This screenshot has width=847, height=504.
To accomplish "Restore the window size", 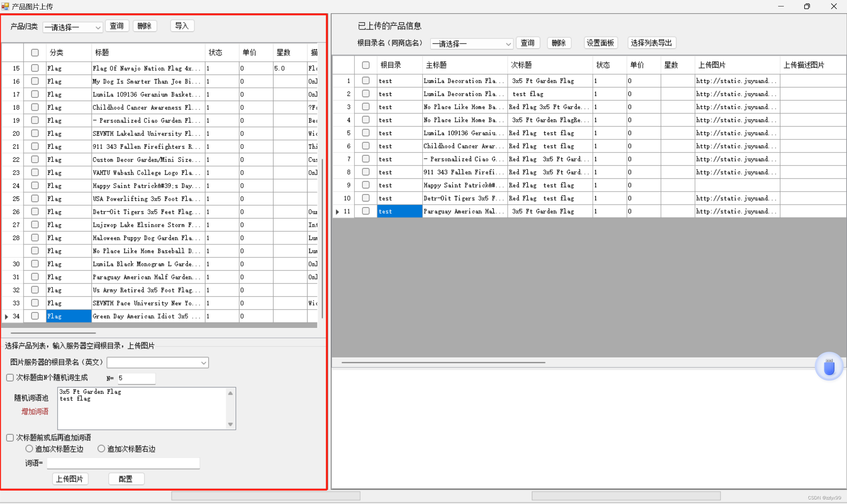I will (807, 6).
